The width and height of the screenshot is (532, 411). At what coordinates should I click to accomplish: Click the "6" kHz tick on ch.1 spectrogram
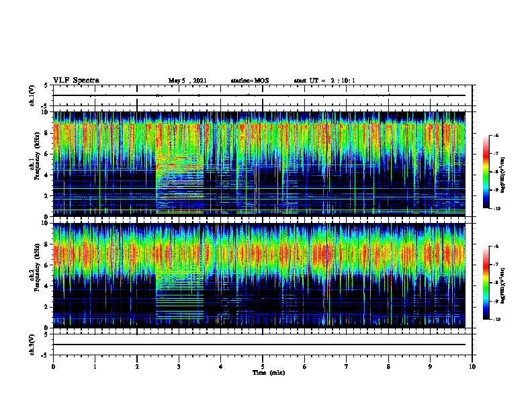(48, 154)
